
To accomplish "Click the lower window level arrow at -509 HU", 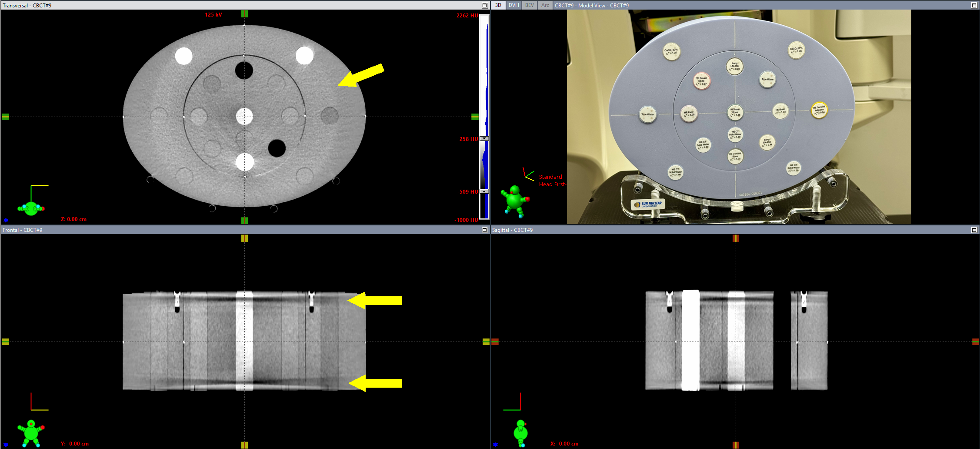I will [484, 191].
